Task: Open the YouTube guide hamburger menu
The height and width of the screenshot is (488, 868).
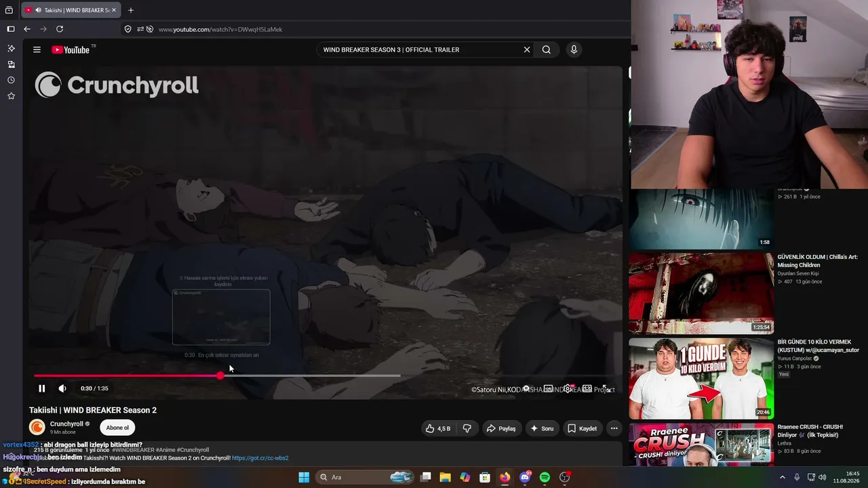Action: point(37,49)
